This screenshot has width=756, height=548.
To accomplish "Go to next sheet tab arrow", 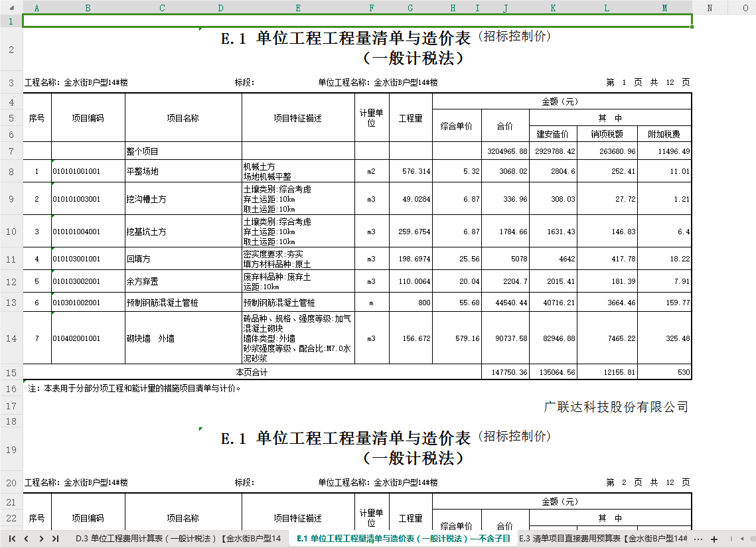I will pyautogui.click(x=41, y=539).
